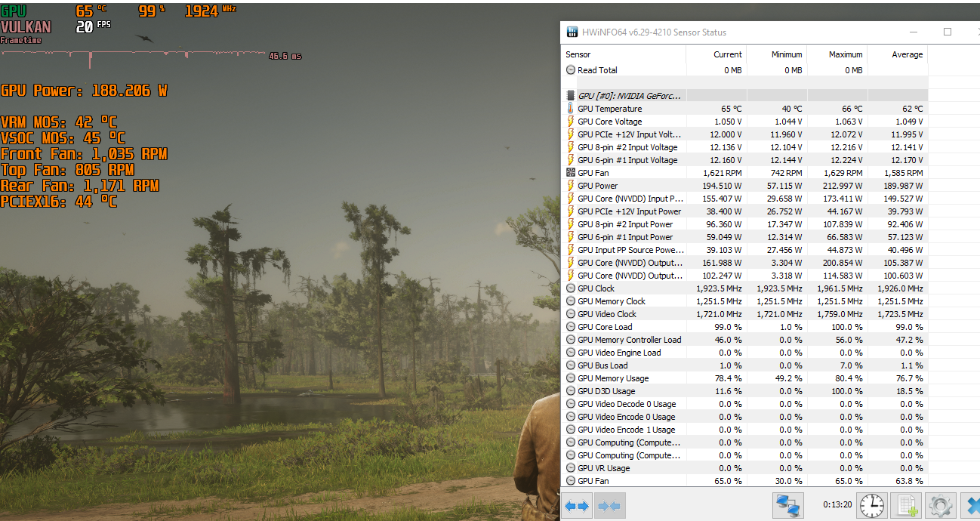
Task: Select the GPU Memory Controller Load row label
Action: (x=629, y=340)
